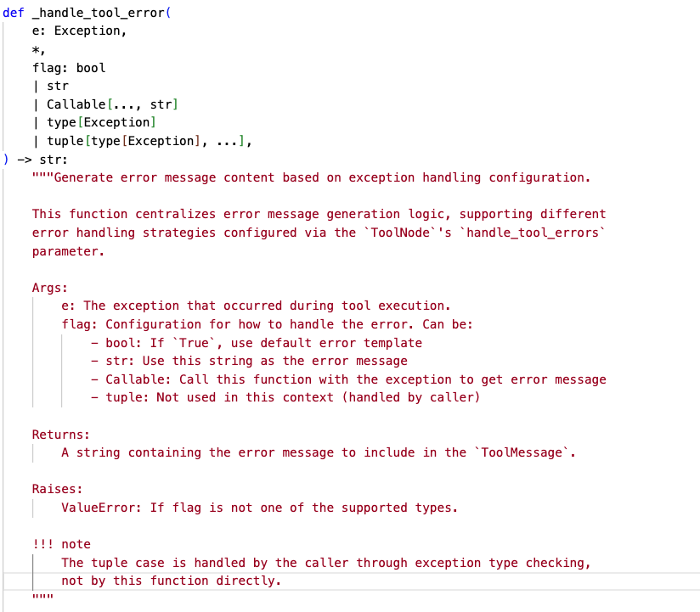The width and height of the screenshot is (700, 612).
Task: Click the Args: section heading
Action: pyautogui.click(x=50, y=288)
